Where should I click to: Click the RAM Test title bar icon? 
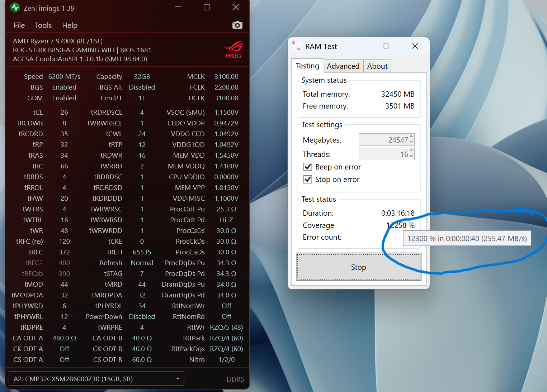[x=296, y=46]
